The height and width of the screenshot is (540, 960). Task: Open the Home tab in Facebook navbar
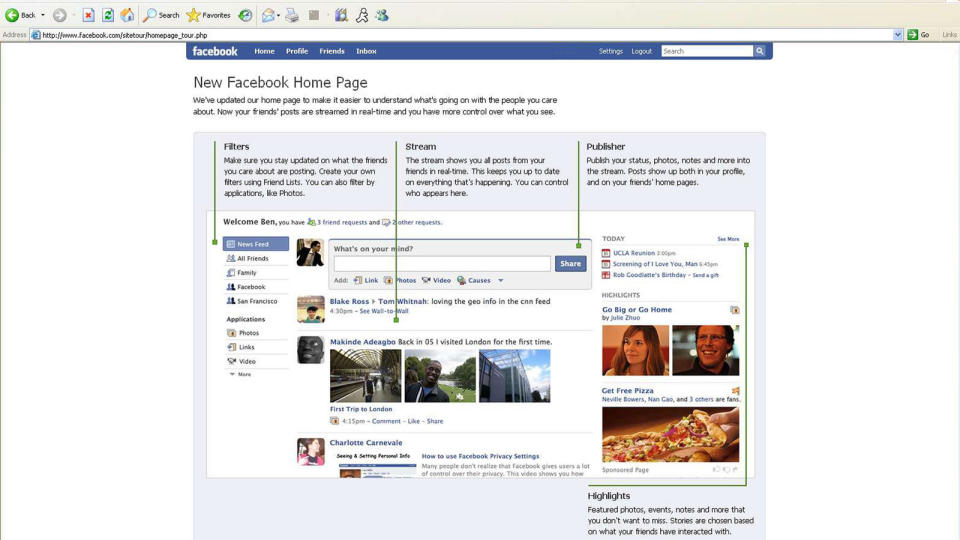pyautogui.click(x=264, y=51)
